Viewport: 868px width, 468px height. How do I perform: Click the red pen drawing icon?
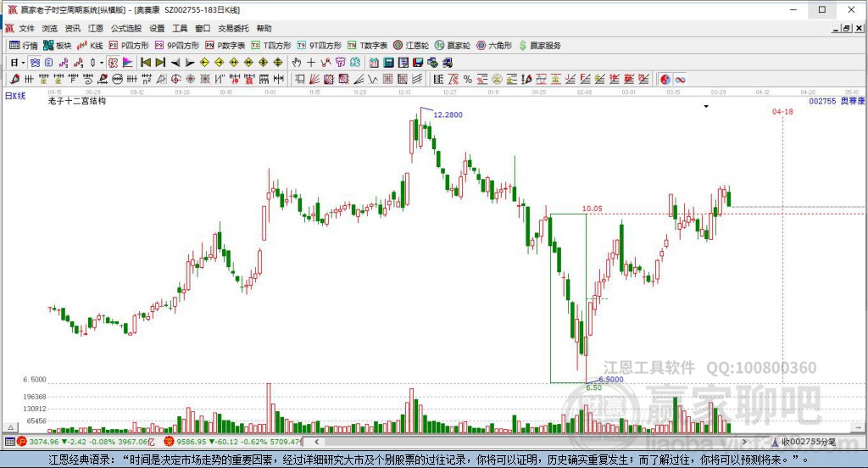coord(15,79)
